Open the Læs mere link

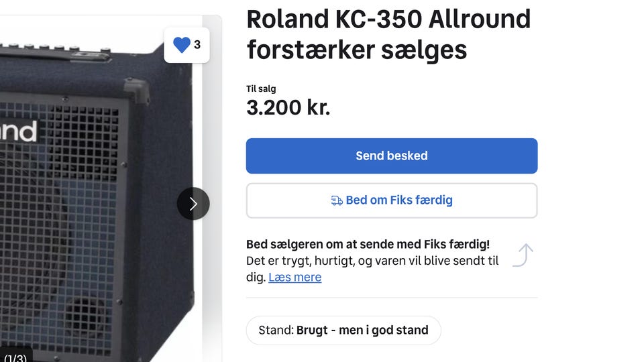click(x=294, y=277)
